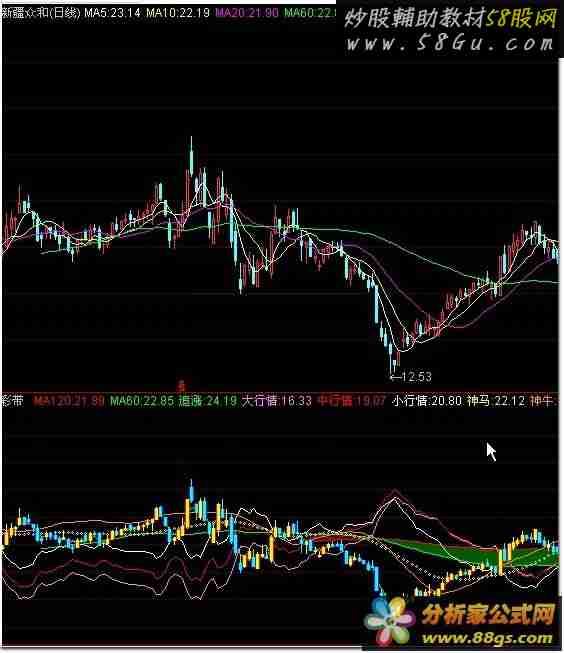Click the 炒股辅助教材58股网 banner text

tap(450, 18)
